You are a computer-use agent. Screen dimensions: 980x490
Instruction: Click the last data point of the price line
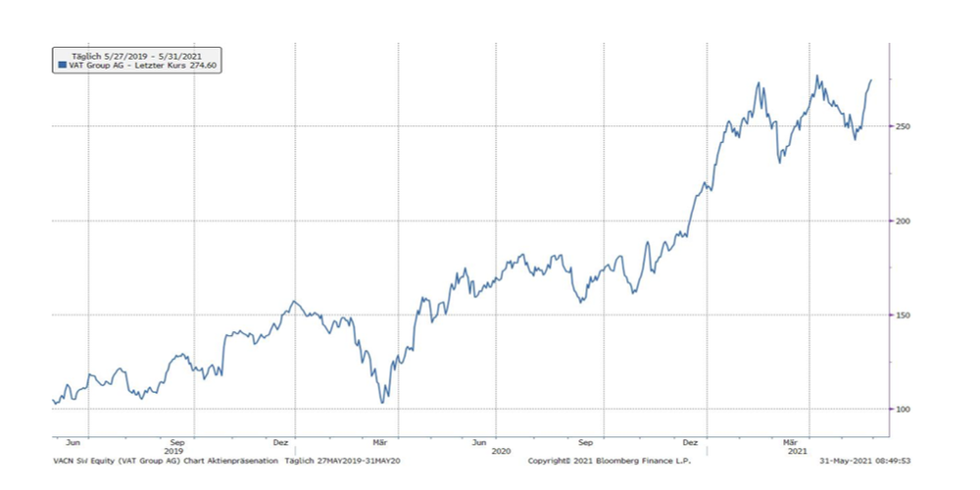871,80
